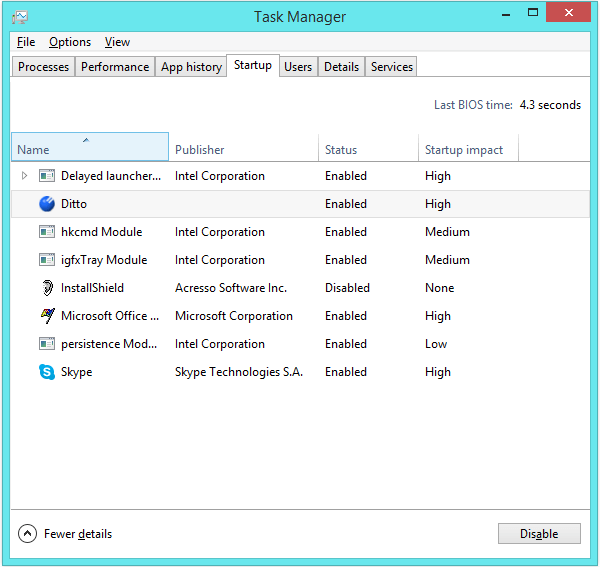Switch to the Details tab
This screenshot has height=567, width=600.
[x=341, y=67]
